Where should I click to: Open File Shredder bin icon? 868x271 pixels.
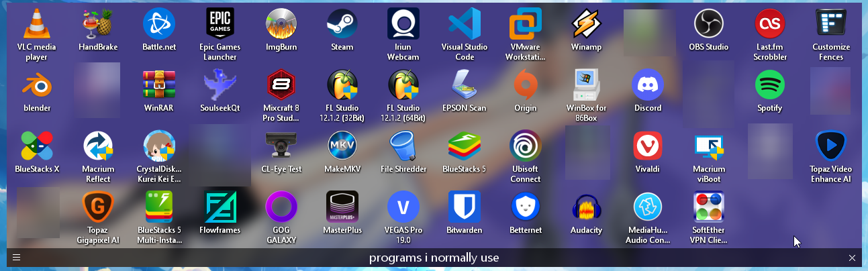[403, 147]
